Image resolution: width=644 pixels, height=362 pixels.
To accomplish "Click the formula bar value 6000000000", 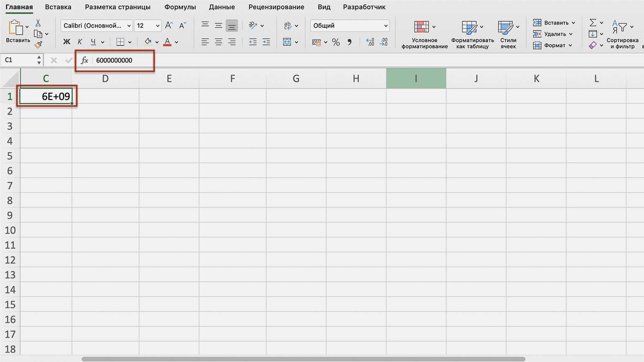I will point(114,60).
